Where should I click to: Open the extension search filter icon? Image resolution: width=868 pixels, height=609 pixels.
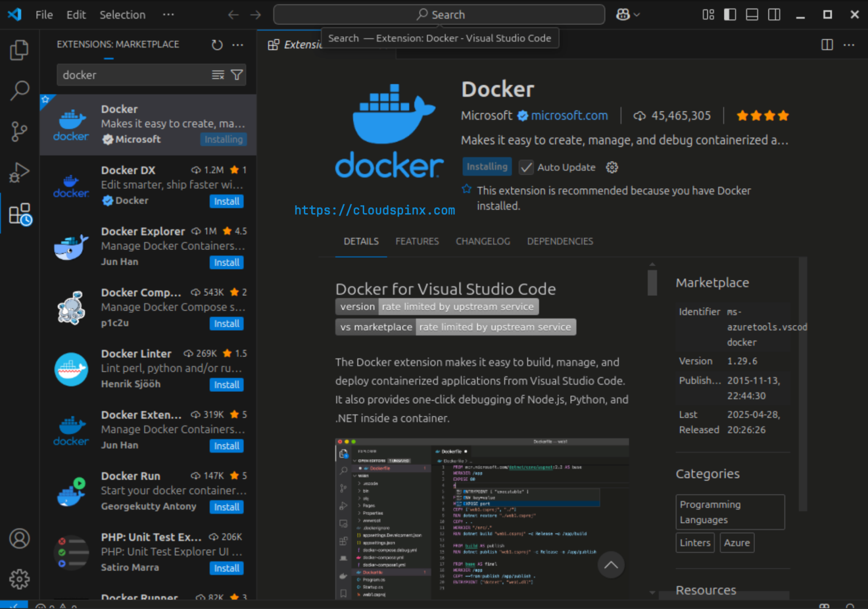coord(237,74)
